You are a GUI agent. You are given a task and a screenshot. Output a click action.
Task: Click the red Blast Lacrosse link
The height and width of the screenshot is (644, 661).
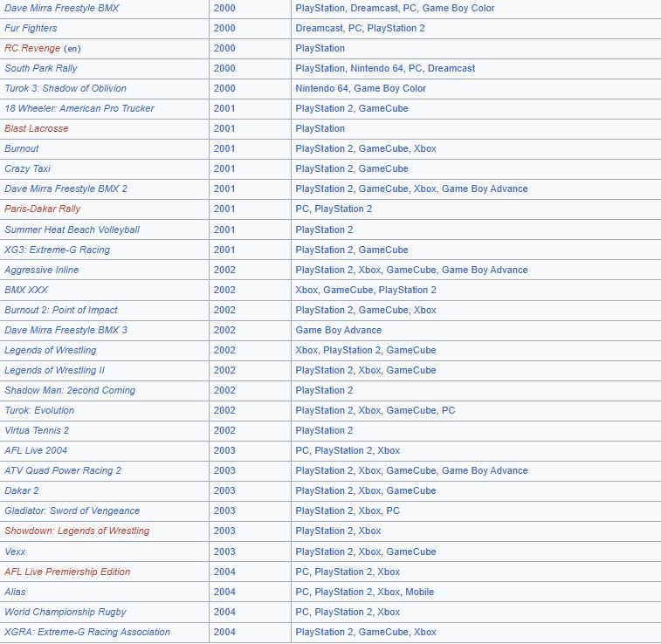click(37, 128)
